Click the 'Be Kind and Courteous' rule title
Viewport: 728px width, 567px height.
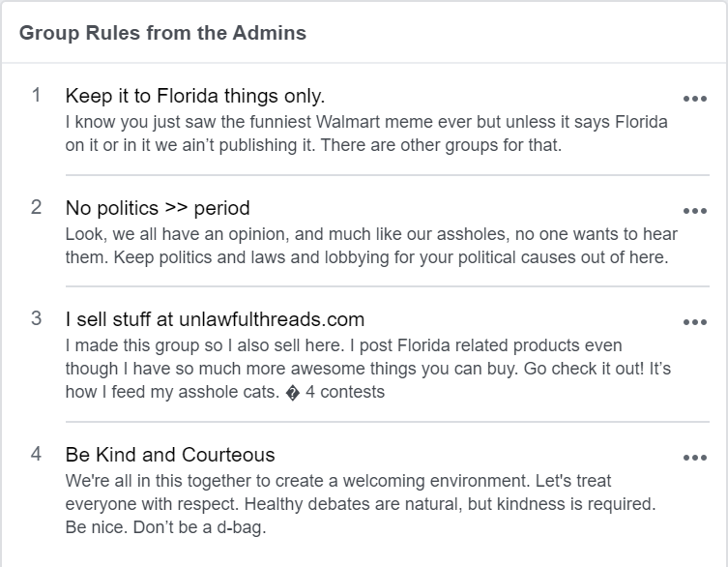pyautogui.click(x=170, y=455)
